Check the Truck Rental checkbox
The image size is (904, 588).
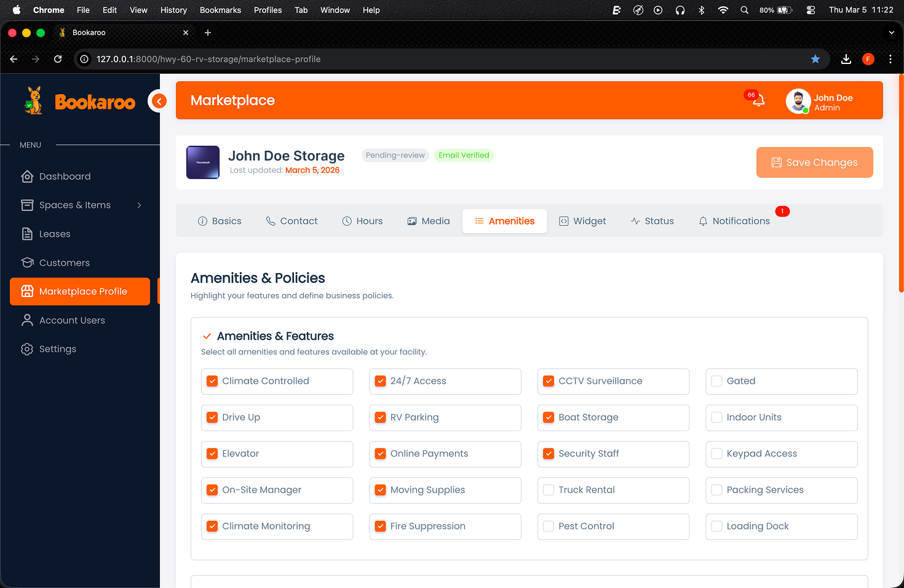coord(548,490)
